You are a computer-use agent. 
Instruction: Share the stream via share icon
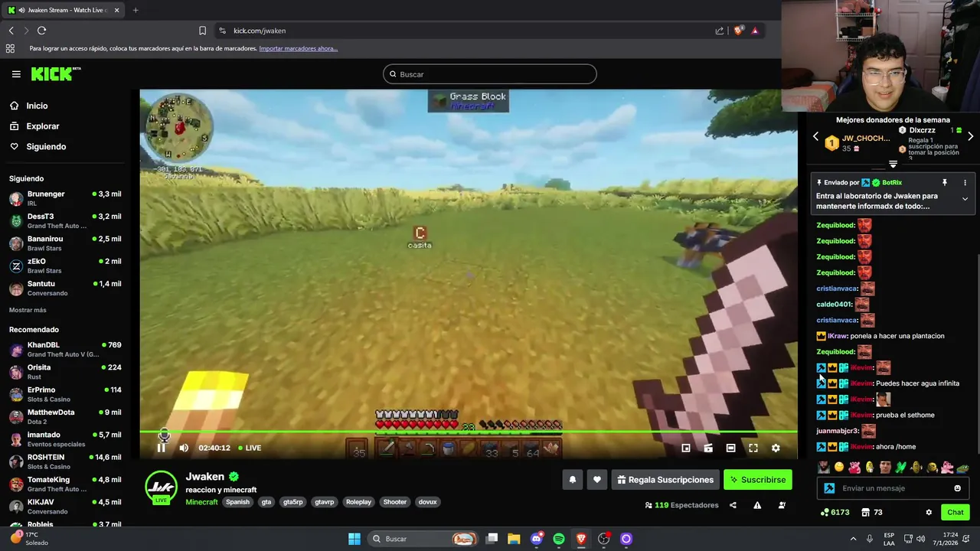pyautogui.click(x=733, y=505)
